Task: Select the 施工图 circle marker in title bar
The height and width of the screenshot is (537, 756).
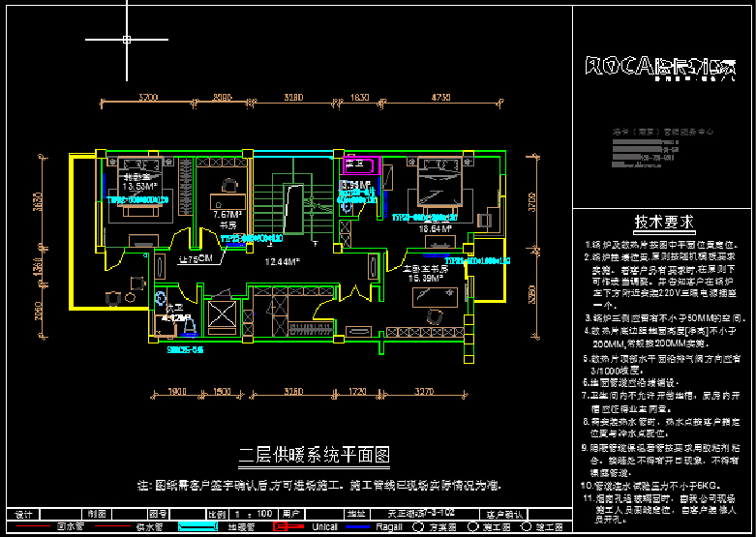Action: click(x=474, y=527)
